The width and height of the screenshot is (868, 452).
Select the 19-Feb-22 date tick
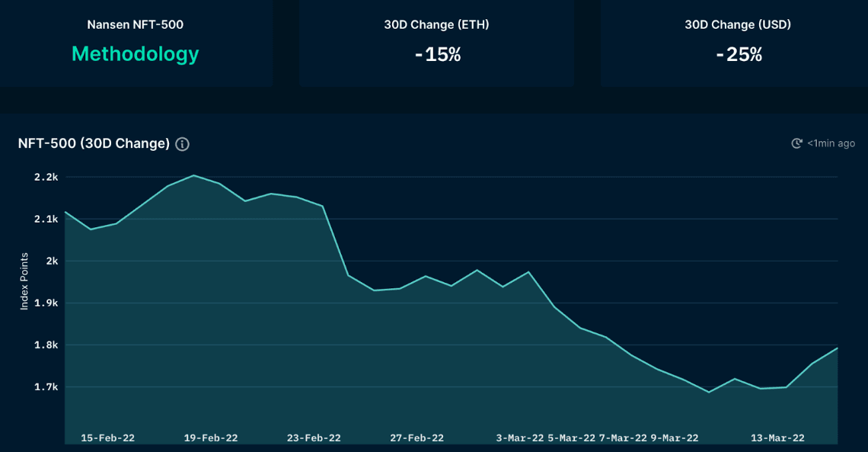[x=211, y=438]
